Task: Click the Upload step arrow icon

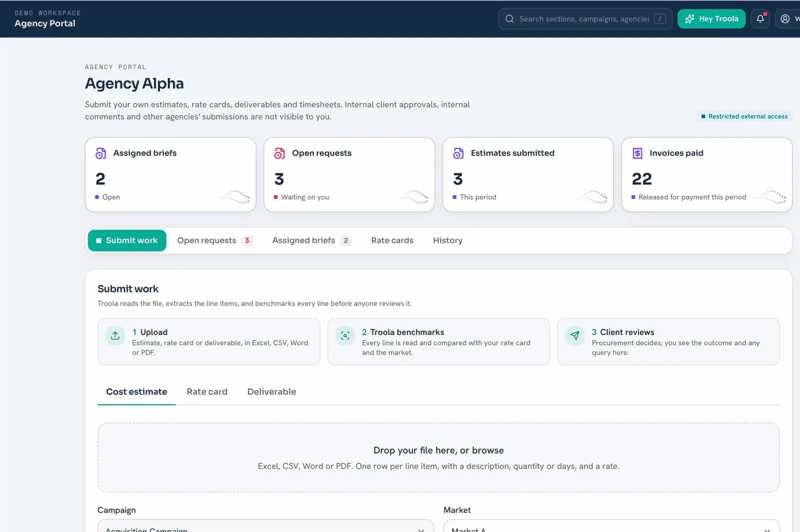Action: (115, 335)
